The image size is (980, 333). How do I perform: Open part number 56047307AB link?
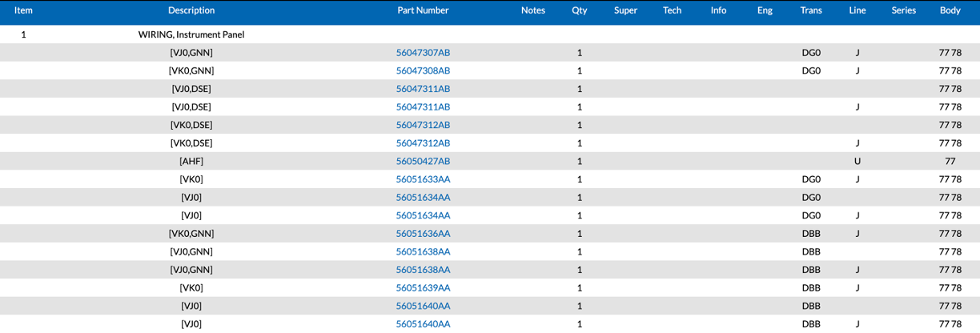coord(423,53)
